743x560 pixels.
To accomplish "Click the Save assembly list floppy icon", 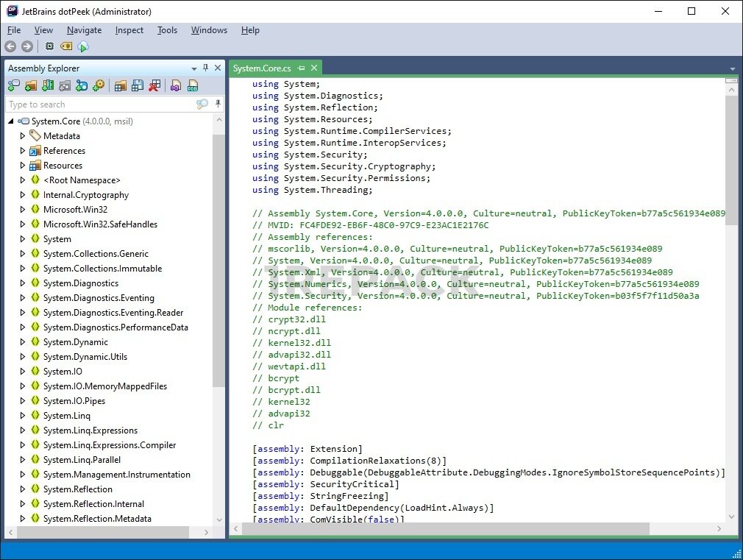I will click(138, 86).
